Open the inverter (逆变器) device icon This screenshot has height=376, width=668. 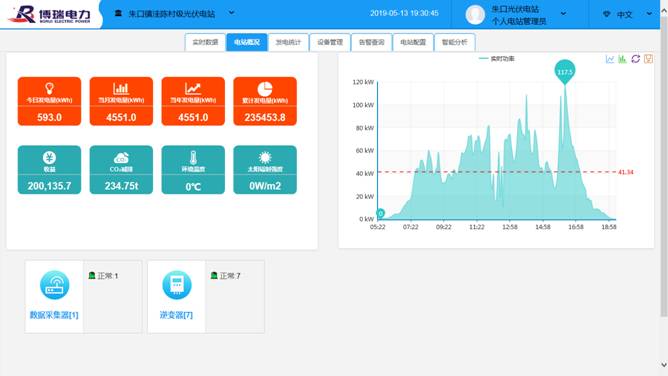177,285
